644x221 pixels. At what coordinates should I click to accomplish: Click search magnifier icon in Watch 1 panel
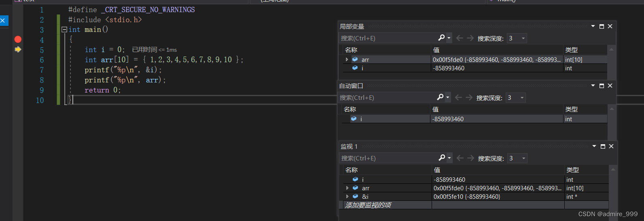pyautogui.click(x=442, y=158)
